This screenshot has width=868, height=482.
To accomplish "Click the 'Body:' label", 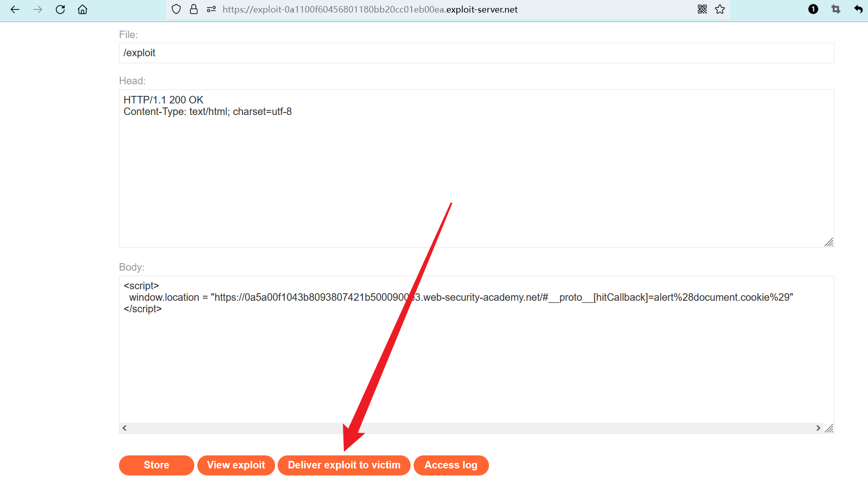I will (132, 267).
